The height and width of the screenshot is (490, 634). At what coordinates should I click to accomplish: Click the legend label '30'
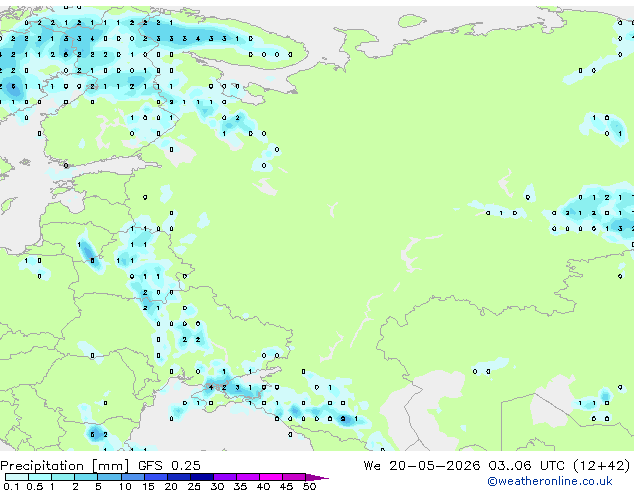coord(217,486)
